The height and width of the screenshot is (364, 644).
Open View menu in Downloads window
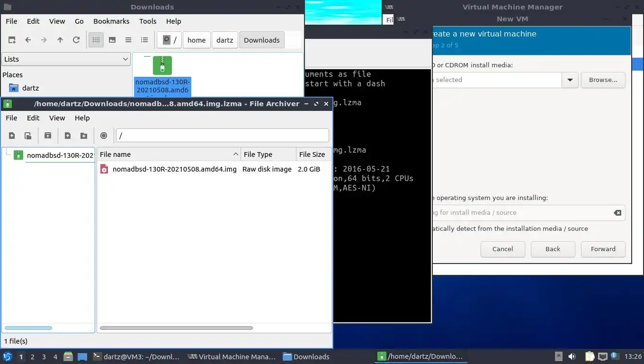point(57,21)
